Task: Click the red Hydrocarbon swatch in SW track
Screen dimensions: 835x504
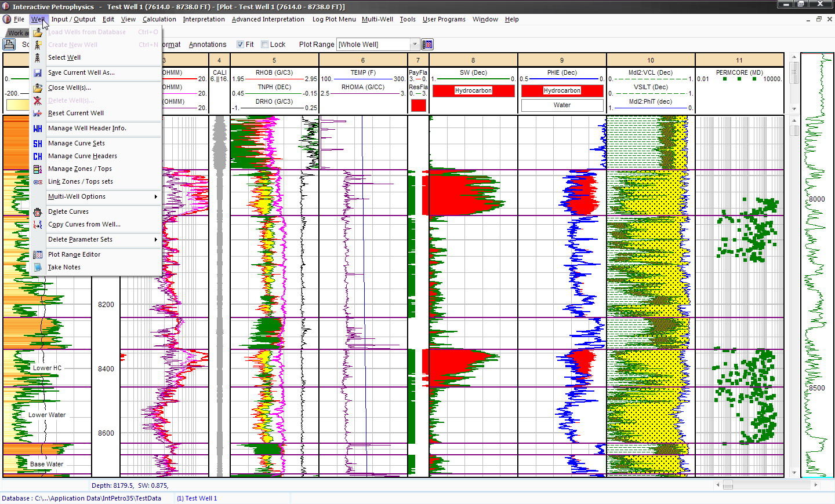Action: coord(473,91)
